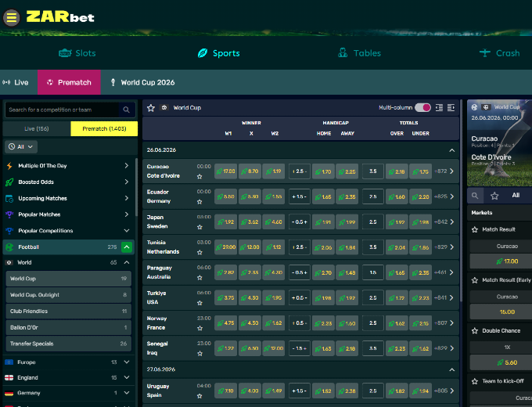The height and width of the screenshot is (407, 532).
Task: Expand the Europe region
Action: [127, 362]
